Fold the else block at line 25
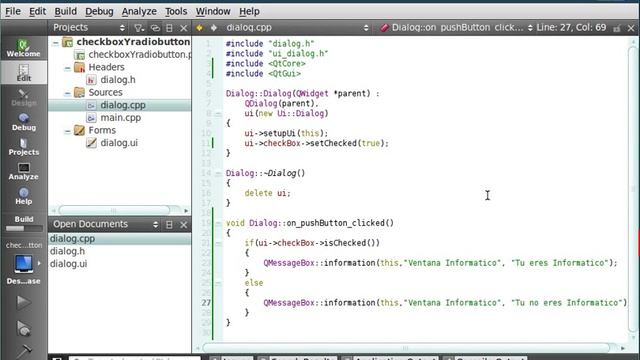 (218, 283)
